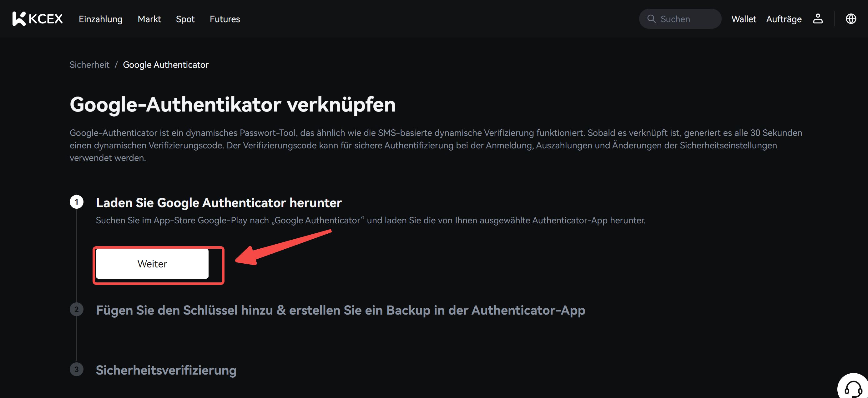868x398 pixels.
Task: Click the Google Authenticator breadcrumb
Action: click(x=165, y=65)
